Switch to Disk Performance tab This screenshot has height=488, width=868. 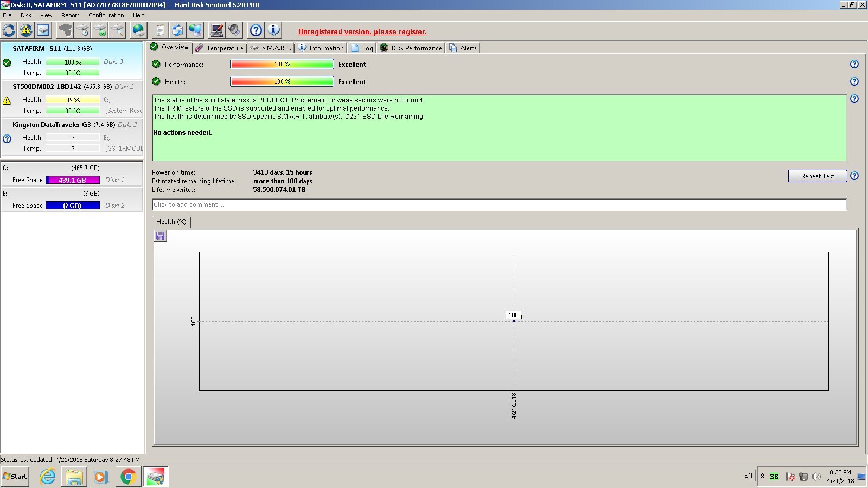[411, 48]
